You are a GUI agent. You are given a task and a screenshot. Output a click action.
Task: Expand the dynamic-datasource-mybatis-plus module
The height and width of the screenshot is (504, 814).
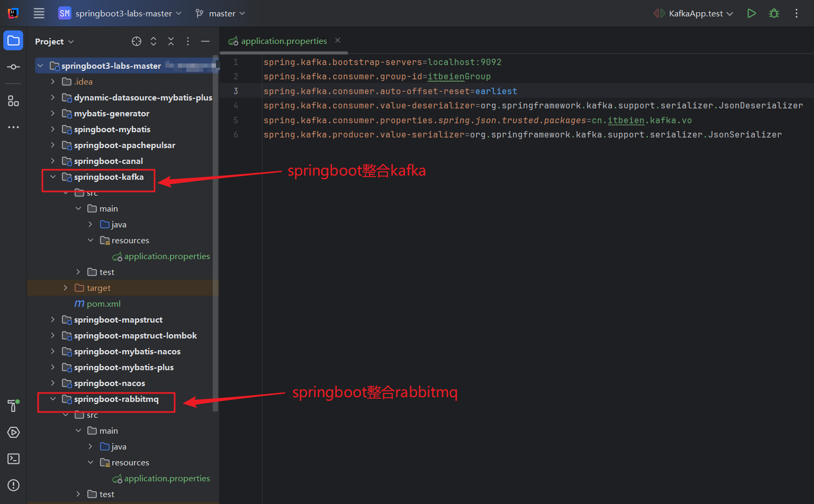tap(53, 97)
